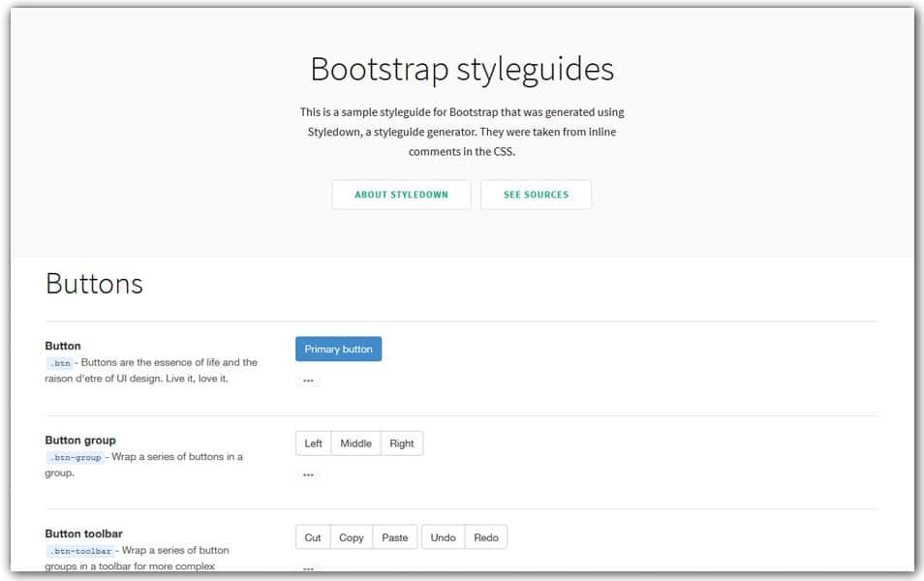Select the .btn-group code snippet

tap(75, 456)
